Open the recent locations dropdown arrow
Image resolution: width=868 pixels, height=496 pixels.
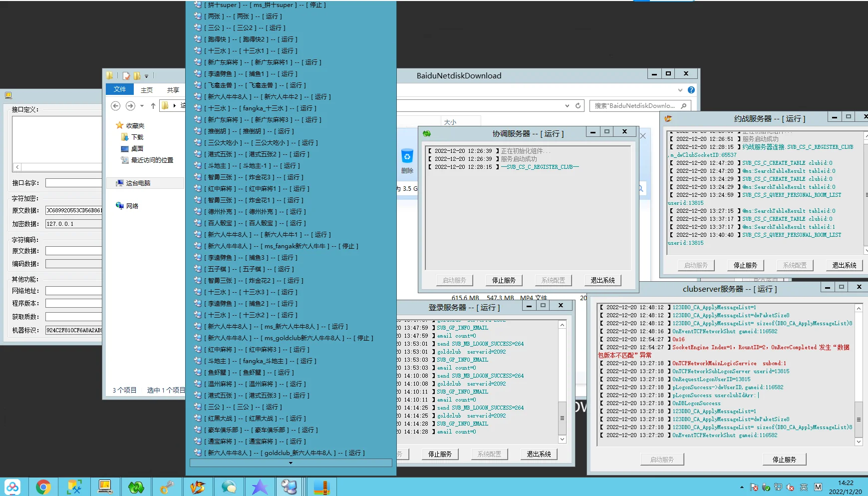point(142,106)
